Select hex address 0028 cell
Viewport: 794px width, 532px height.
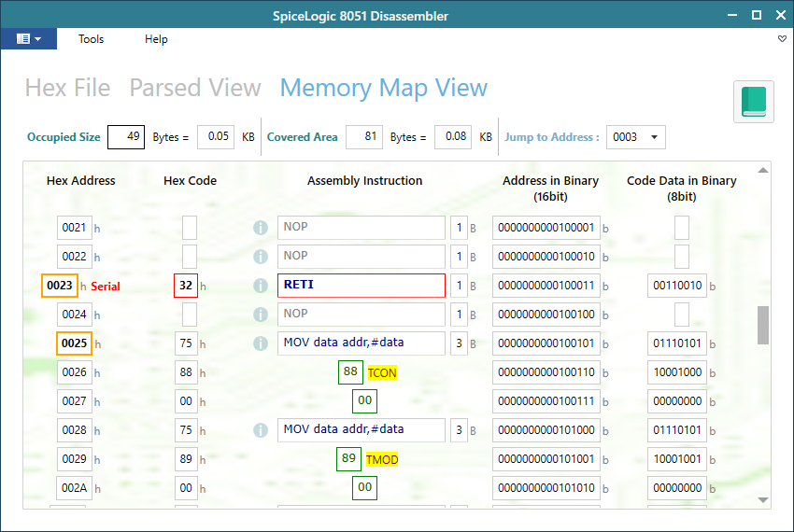click(x=75, y=429)
